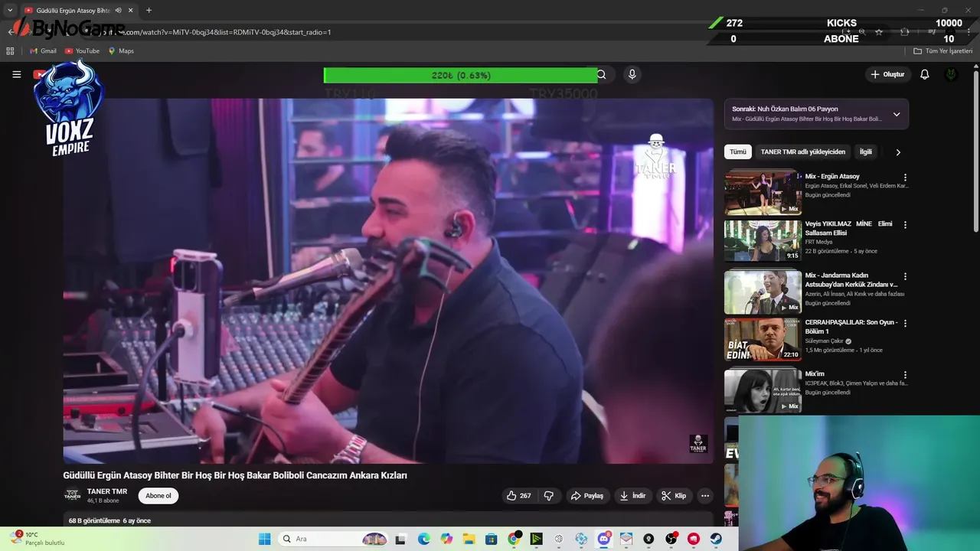Like the video with 267 likes
This screenshot has height=551, width=980.
[518, 496]
